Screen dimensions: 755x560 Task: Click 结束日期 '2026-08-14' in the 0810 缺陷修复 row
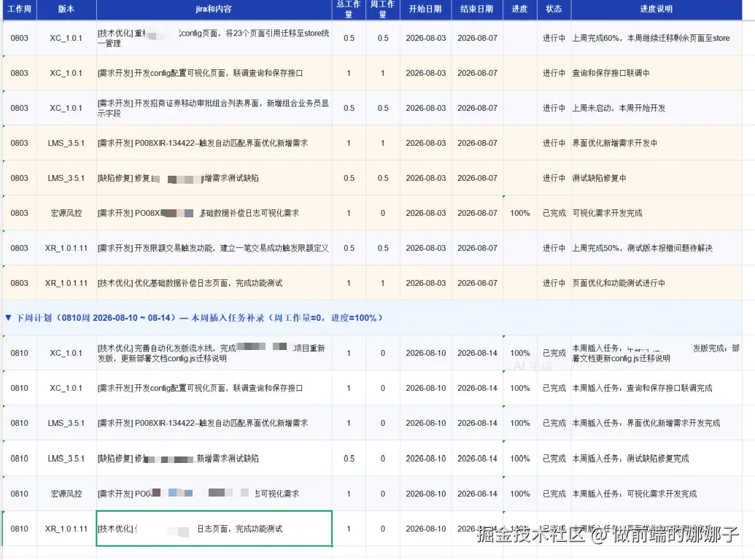pos(477,459)
